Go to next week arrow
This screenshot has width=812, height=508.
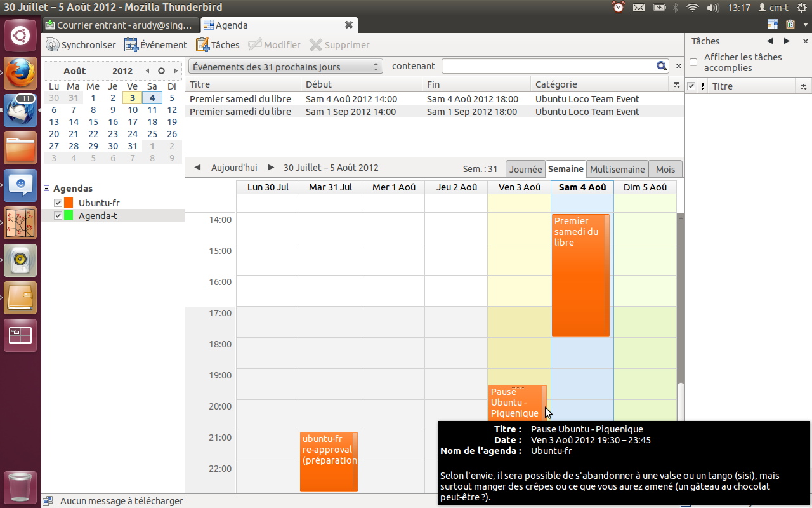click(271, 168)
